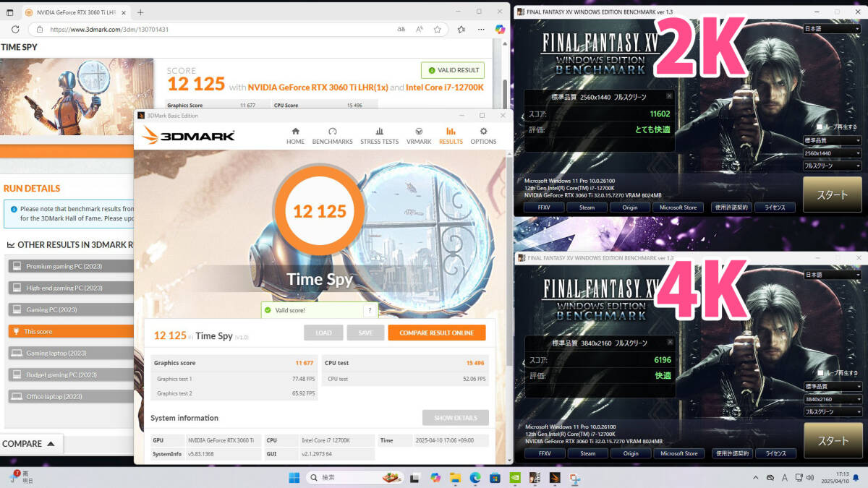Add page to favorites with star icon
The image size is (868, 488).
pyautogui.click(x=438, y=30)
